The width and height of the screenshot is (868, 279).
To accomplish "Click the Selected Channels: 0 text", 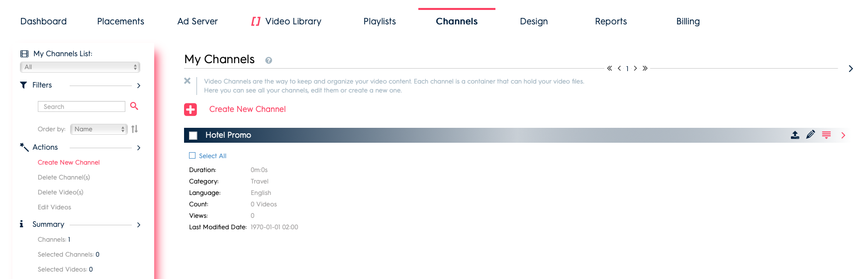I will [69, 255].
